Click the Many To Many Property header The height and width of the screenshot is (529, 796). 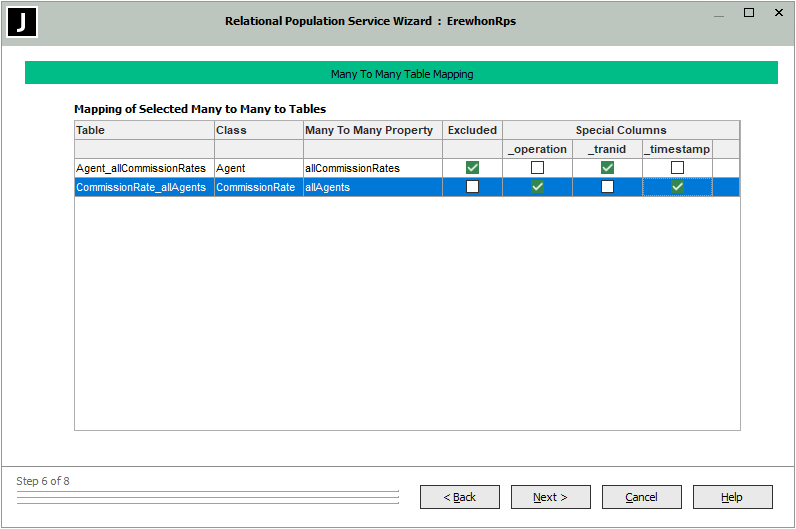[x=371, y=130]
